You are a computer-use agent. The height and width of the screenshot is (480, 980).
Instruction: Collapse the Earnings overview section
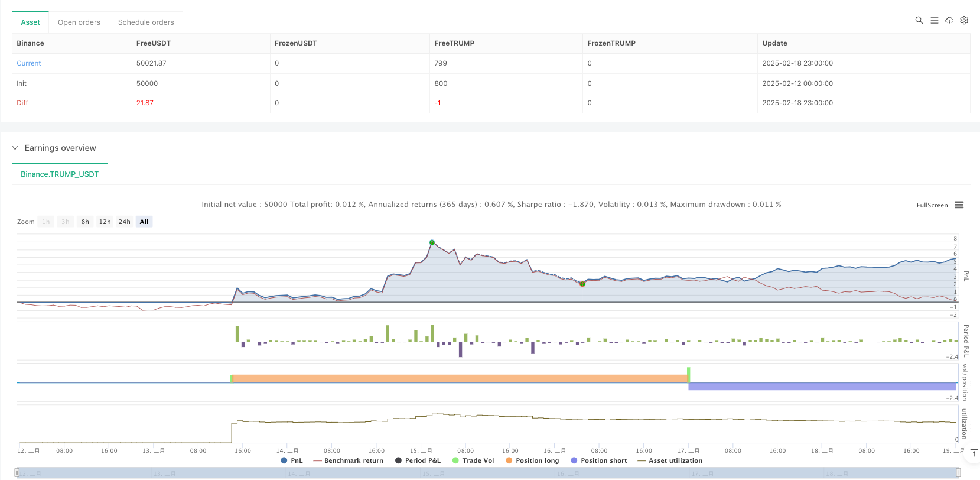[15, 148]
